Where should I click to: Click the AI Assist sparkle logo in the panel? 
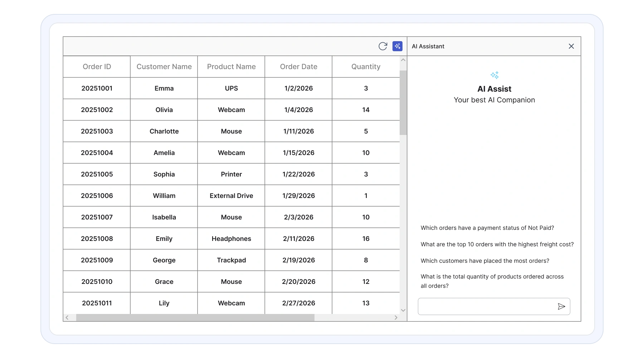pyautogui.click(x=494, y=75)
